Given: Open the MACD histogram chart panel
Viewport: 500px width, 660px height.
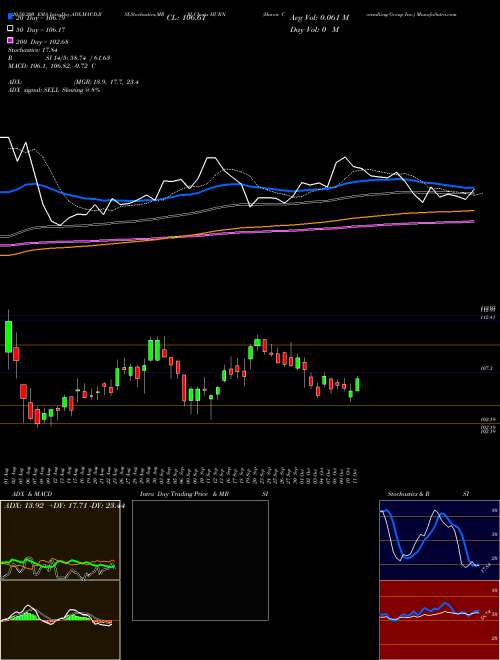Looking at the screenshot, I should pyautogui.click(x=60, y=620).
